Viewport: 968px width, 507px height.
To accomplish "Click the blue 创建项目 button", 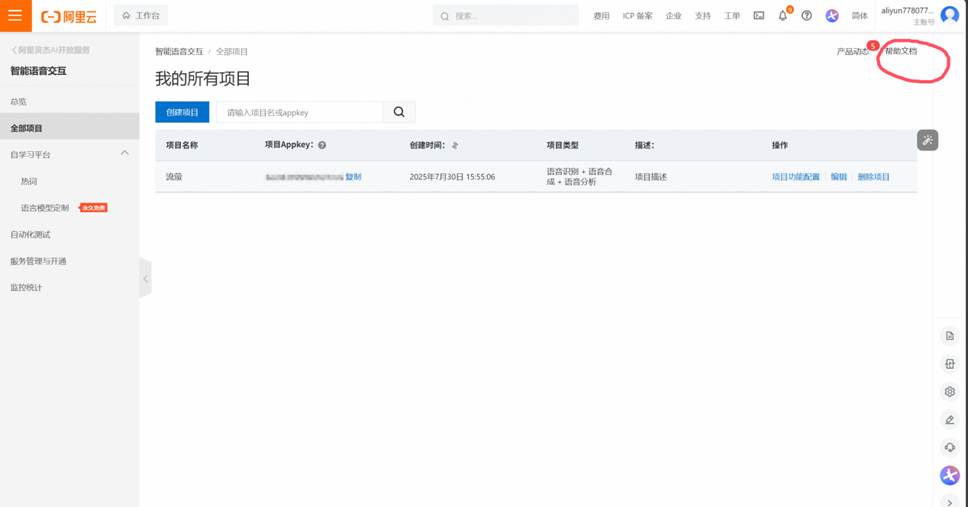I will click(x=182, y=112).
